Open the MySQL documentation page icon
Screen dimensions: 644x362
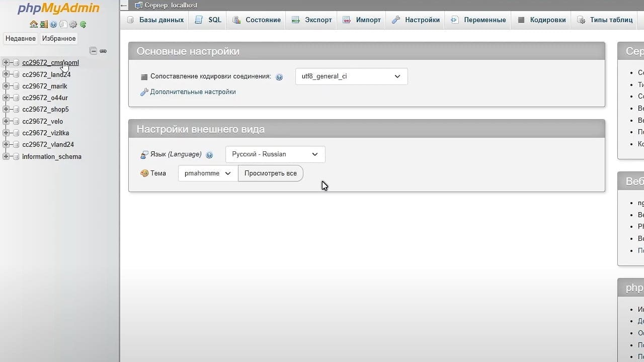point(63,24)
